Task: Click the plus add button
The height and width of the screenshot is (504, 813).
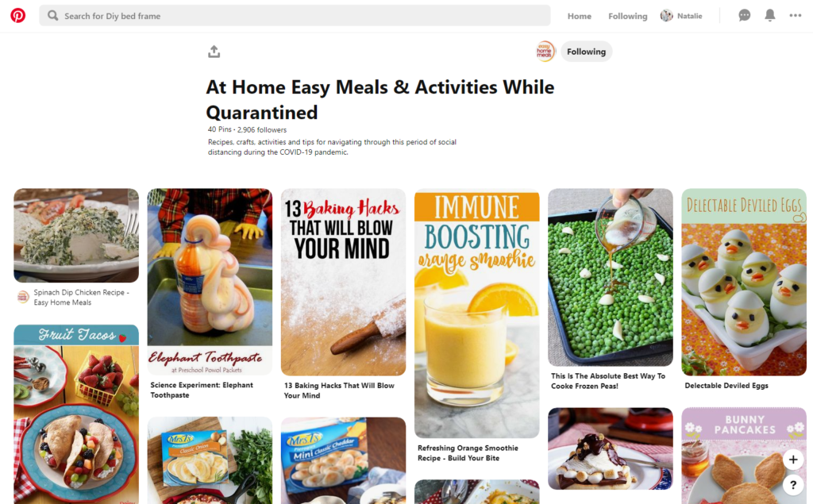Action: pyautogui.click(x=793, y=460)
